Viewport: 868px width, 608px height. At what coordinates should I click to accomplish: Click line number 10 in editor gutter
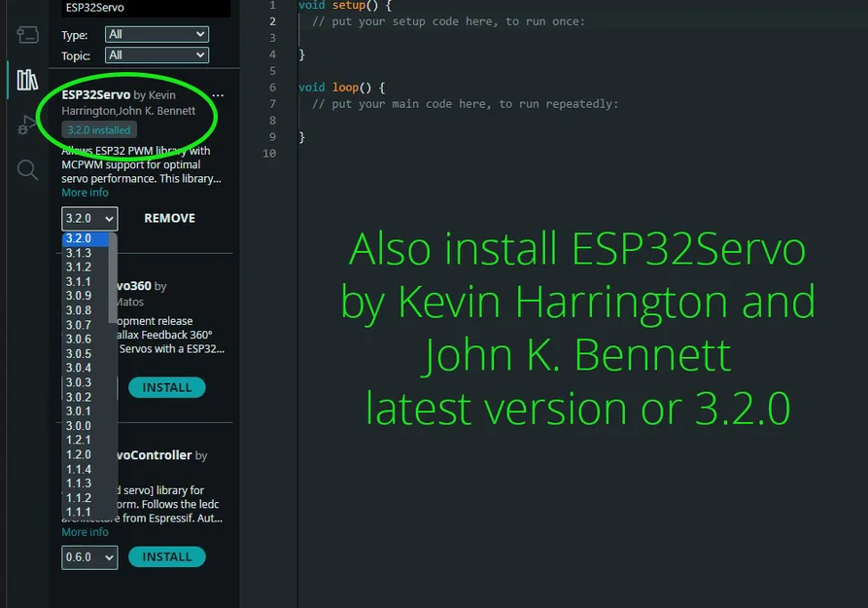click(269, 154)
